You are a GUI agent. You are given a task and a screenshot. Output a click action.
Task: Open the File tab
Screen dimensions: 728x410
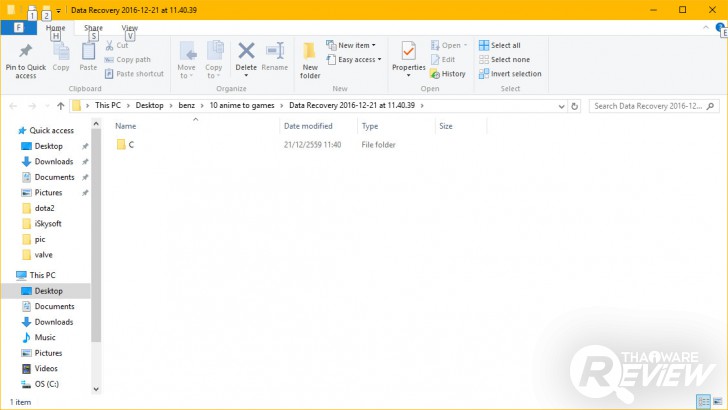tap(19, 27)
